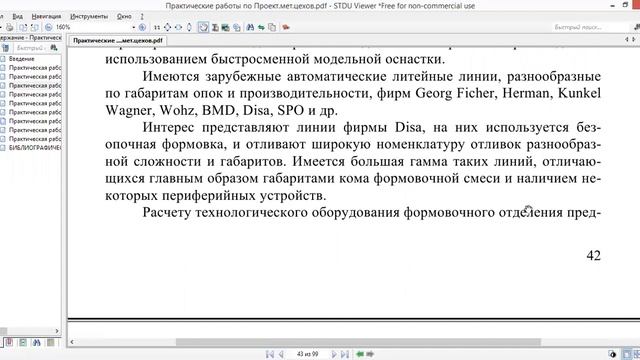Click the horizontal scrollbar thumb of document
Viewport: 640px width, 360px height.
[358, 342]
